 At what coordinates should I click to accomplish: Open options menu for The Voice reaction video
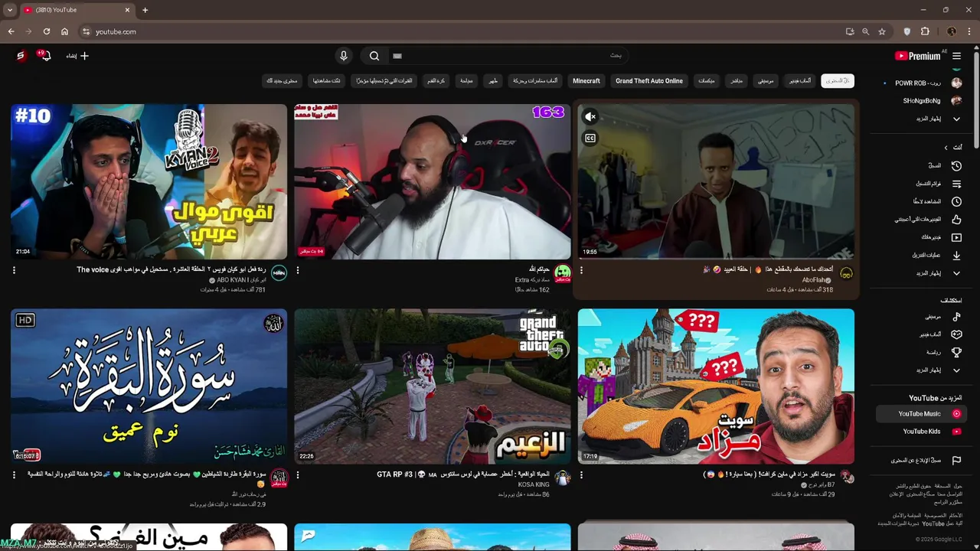point(14,270)
